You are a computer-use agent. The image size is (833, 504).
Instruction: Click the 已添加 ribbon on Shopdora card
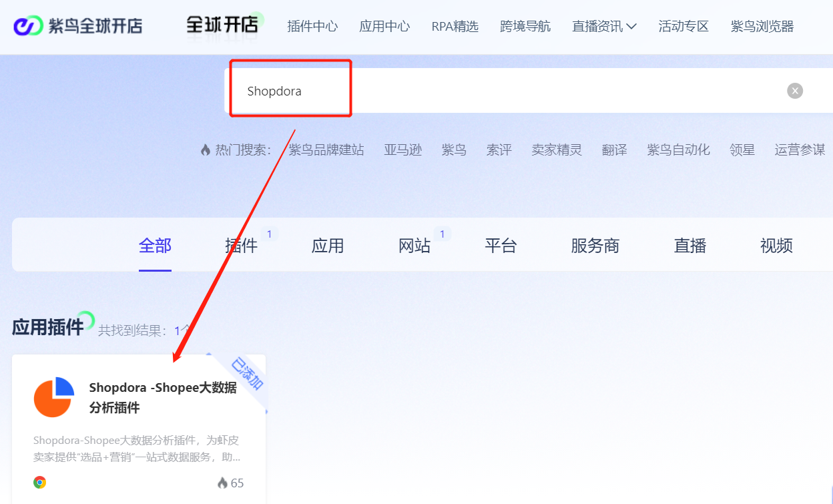click(x=247, y=374)
